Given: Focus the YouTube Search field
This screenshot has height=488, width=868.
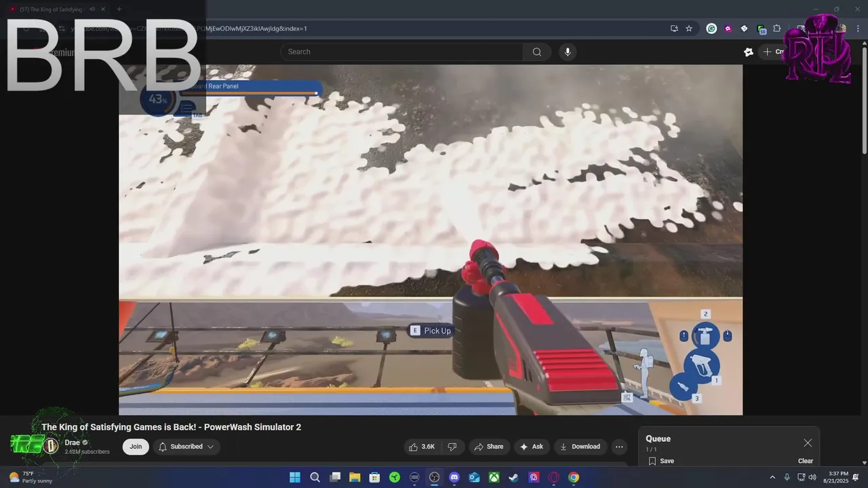Looking at the screenshot, I should point(401,52).
